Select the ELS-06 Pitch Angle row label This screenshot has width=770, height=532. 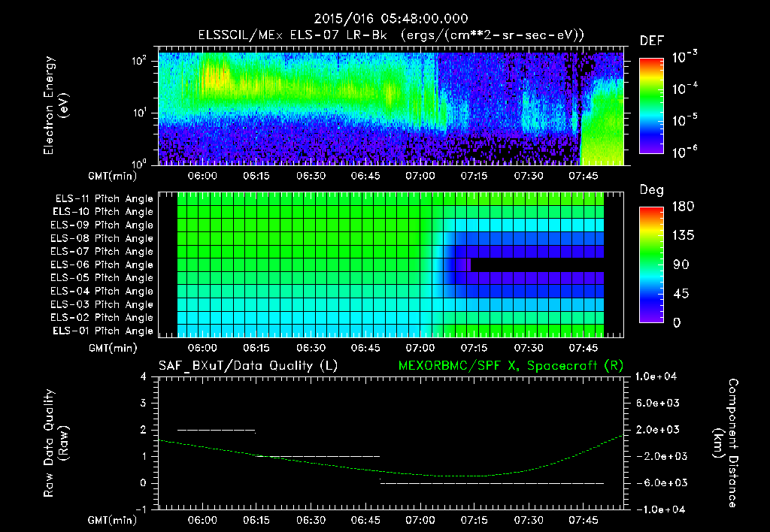tap(102, 265)
